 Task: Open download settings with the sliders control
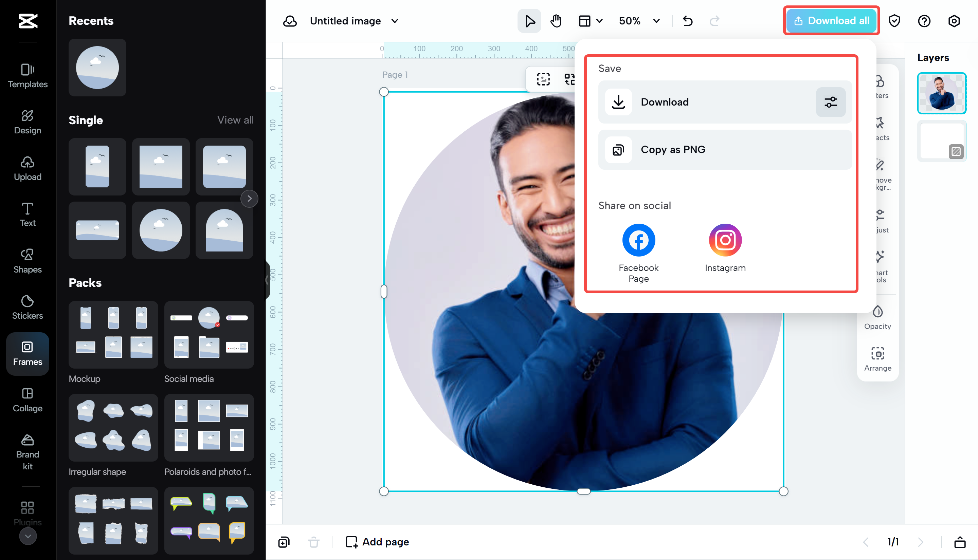[831, 102]
